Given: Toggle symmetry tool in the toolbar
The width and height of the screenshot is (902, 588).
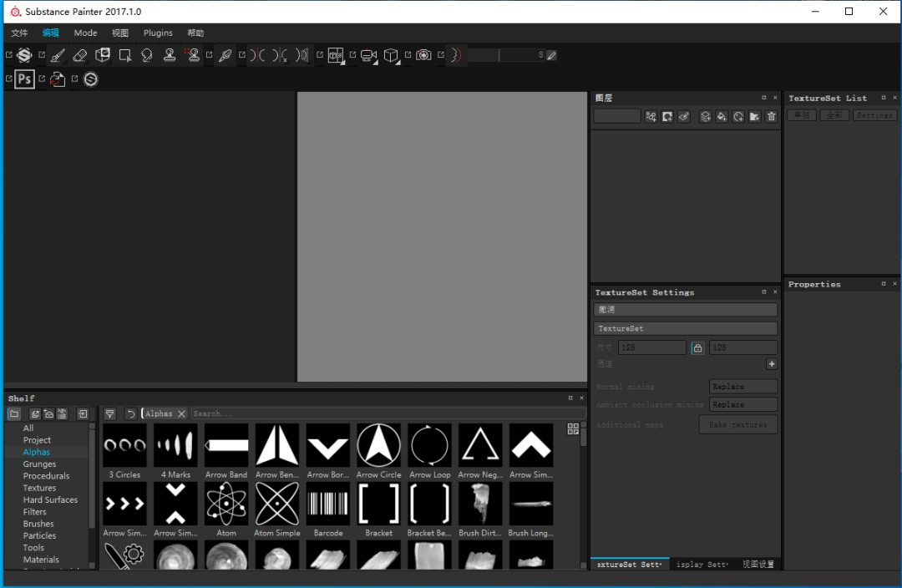Looking at the screenshot, I should (x=258, y=55).
